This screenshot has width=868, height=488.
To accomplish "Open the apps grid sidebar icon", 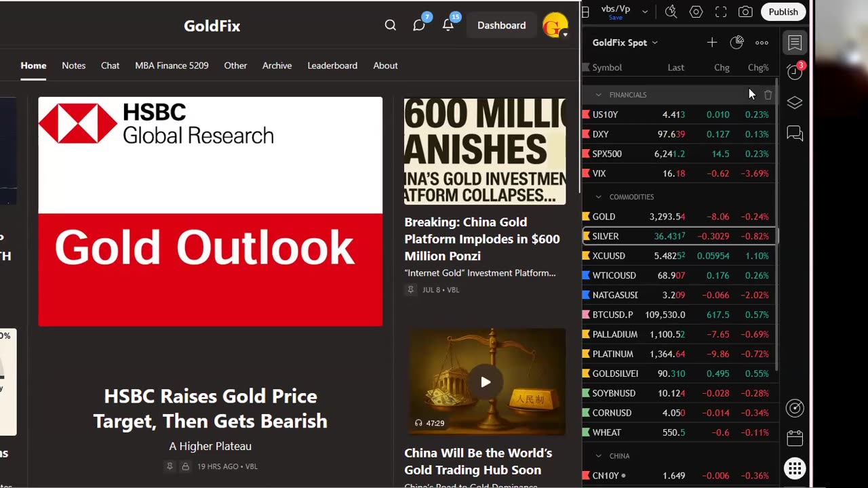I will coord(795,468).
